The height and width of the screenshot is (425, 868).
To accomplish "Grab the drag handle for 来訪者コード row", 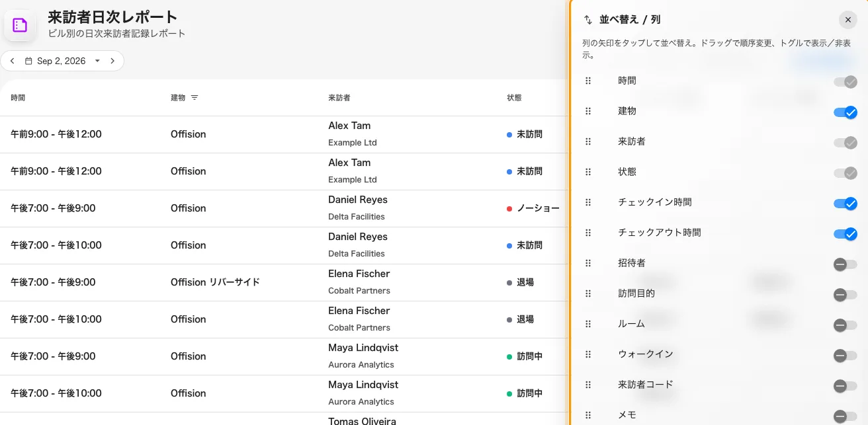I will pyautogui.click(x=588, y=385).
